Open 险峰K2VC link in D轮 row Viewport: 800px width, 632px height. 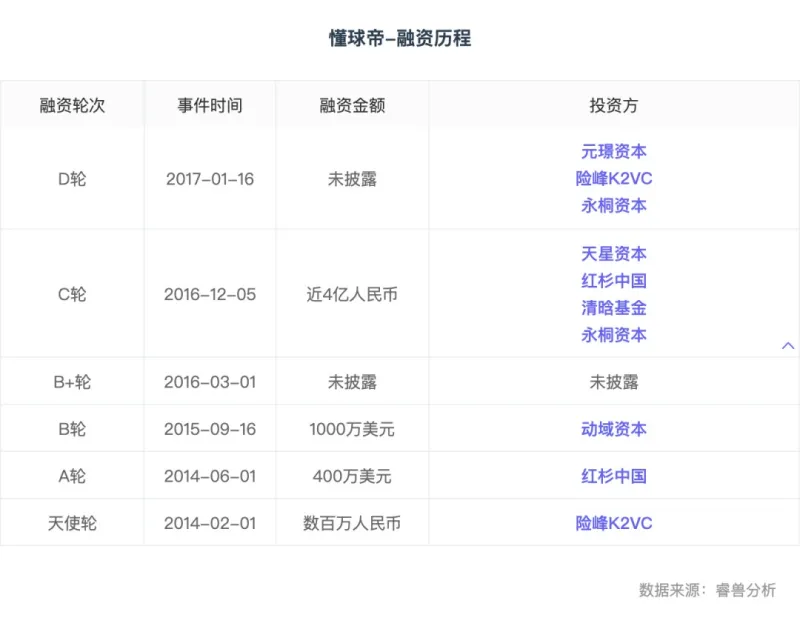click(x=614, y=179)
